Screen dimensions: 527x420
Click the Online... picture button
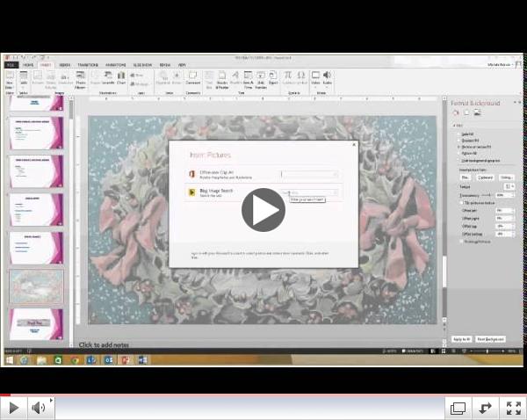coord(506,177)
